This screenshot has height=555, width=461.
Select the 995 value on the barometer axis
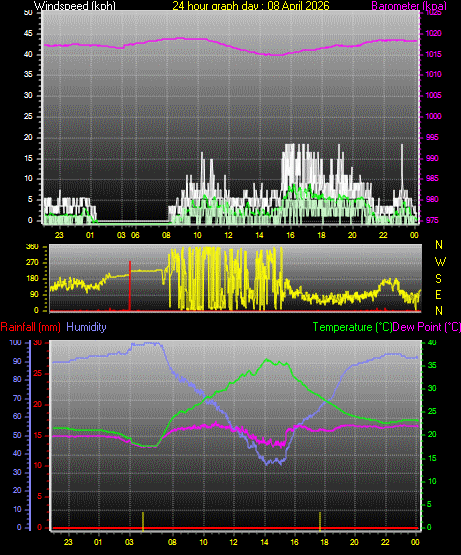432,137
